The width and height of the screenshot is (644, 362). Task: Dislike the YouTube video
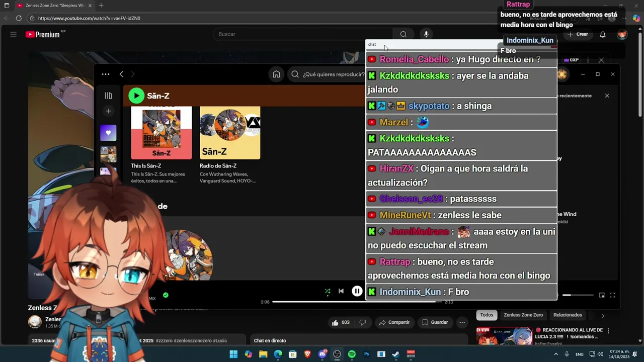[x=362, y=322]
